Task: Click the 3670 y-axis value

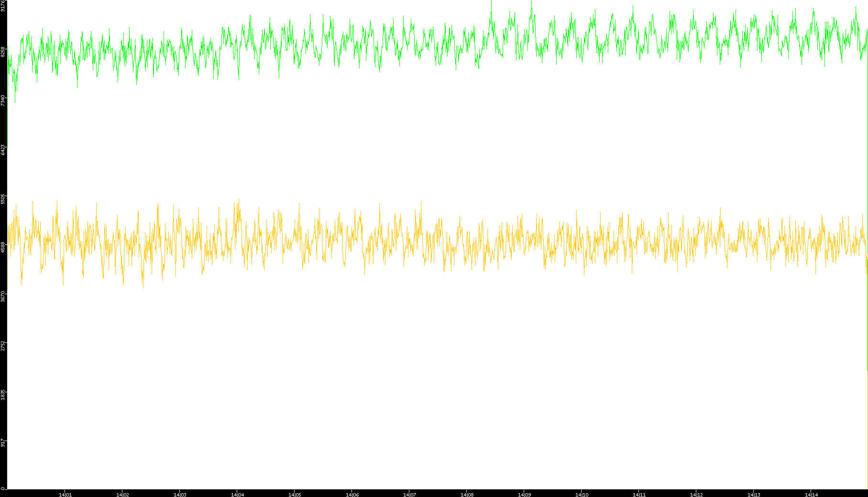Action: (x=3, y=296)
